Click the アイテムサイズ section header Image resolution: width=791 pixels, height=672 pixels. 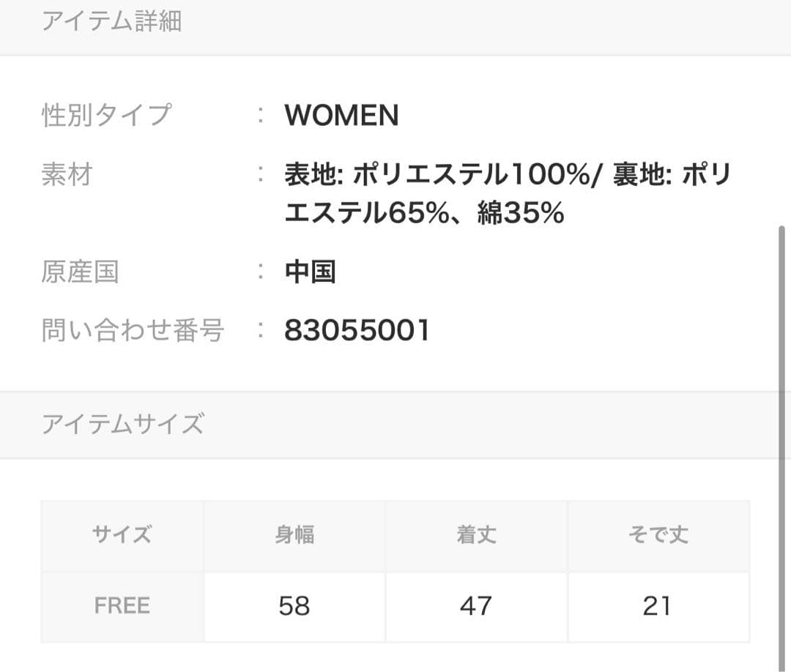coord(122,425)
